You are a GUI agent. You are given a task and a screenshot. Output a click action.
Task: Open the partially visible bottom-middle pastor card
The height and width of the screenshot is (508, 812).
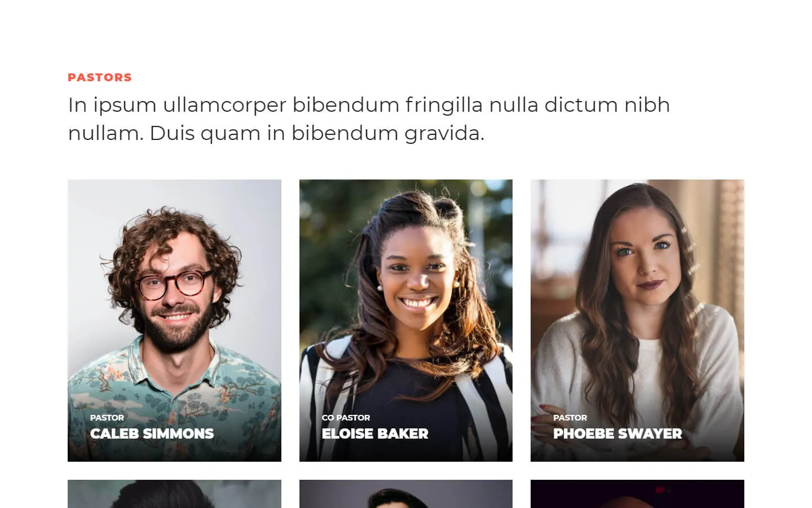406,494
